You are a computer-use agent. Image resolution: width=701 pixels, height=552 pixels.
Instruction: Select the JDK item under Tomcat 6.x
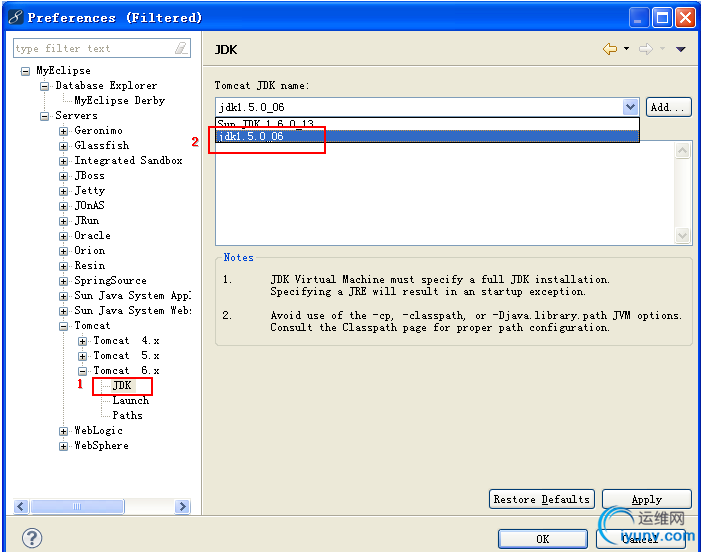(122, 386)
